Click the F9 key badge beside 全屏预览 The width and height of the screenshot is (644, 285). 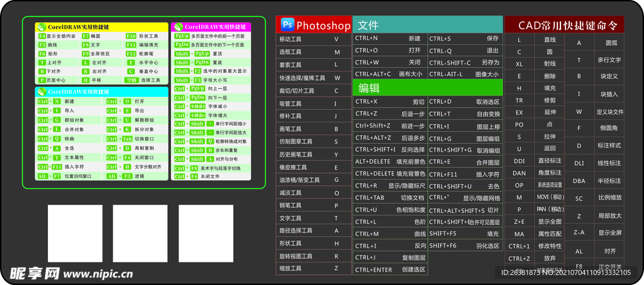[86, 54]
